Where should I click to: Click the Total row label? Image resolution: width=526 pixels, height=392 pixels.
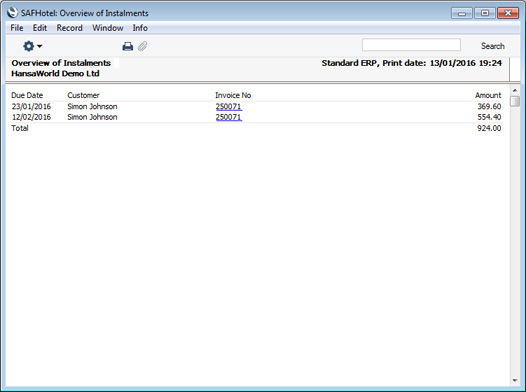coord(20,128)
